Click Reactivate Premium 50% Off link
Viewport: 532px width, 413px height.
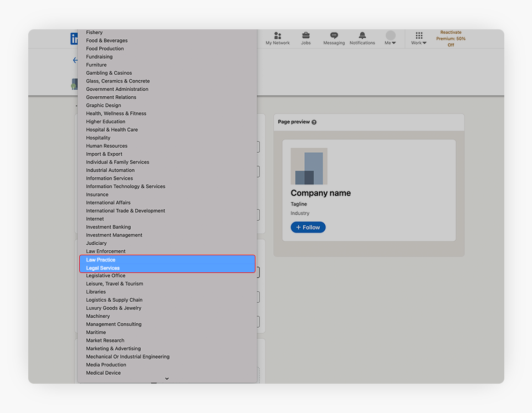pyautogui.click(x=451, y=39)
